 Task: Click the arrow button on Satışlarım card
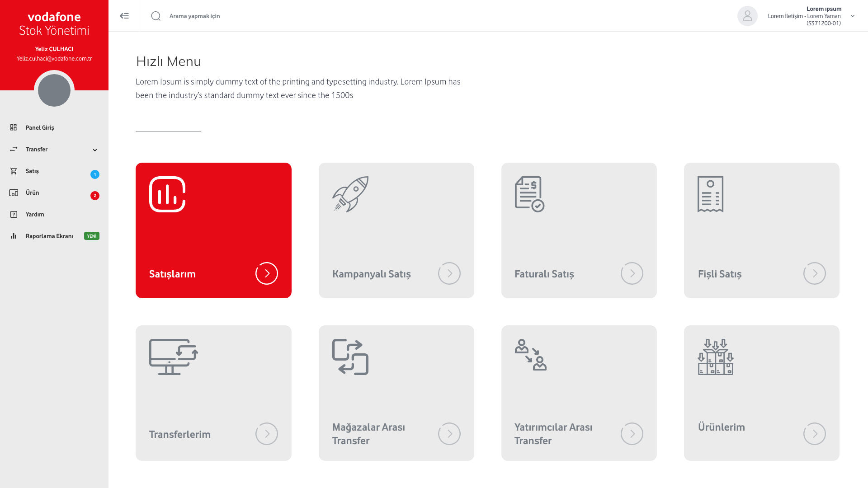click(x=267, y=273)
